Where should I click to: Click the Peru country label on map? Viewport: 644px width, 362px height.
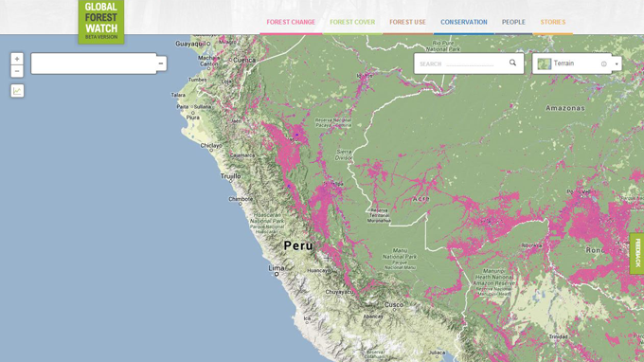(298, 245)
